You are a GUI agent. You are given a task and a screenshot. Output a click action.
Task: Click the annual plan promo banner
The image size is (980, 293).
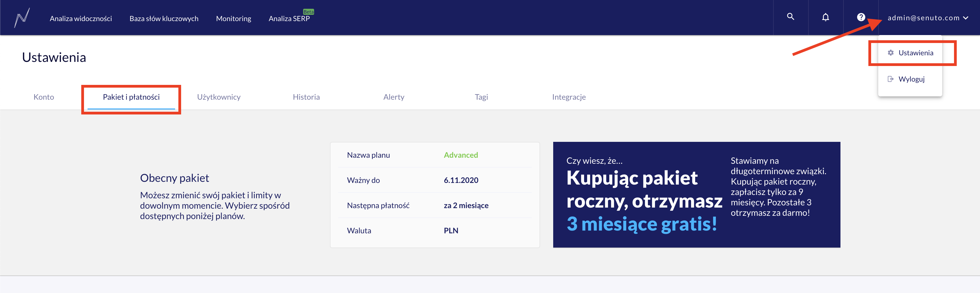[697, 195]
